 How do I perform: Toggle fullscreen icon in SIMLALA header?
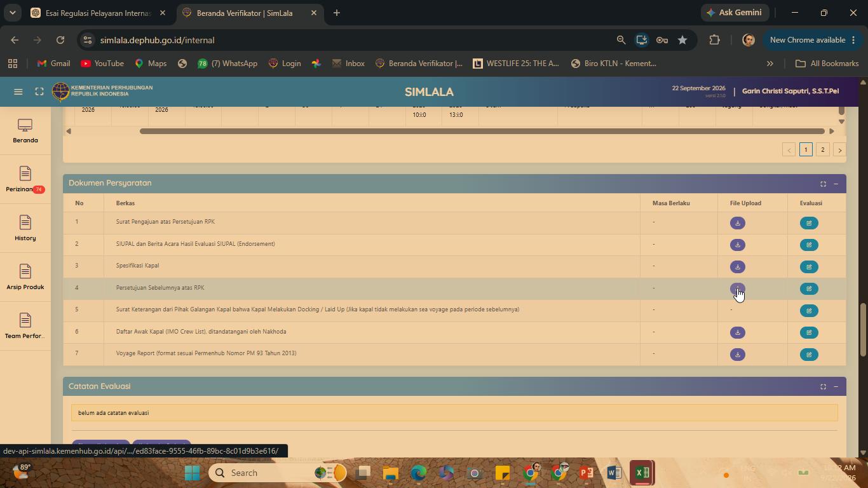(39, 91)
